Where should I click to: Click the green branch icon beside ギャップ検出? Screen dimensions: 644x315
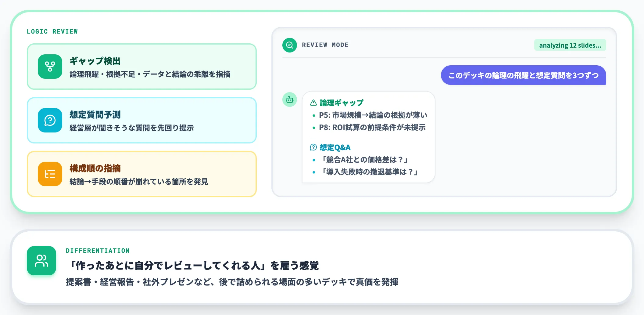50,67
